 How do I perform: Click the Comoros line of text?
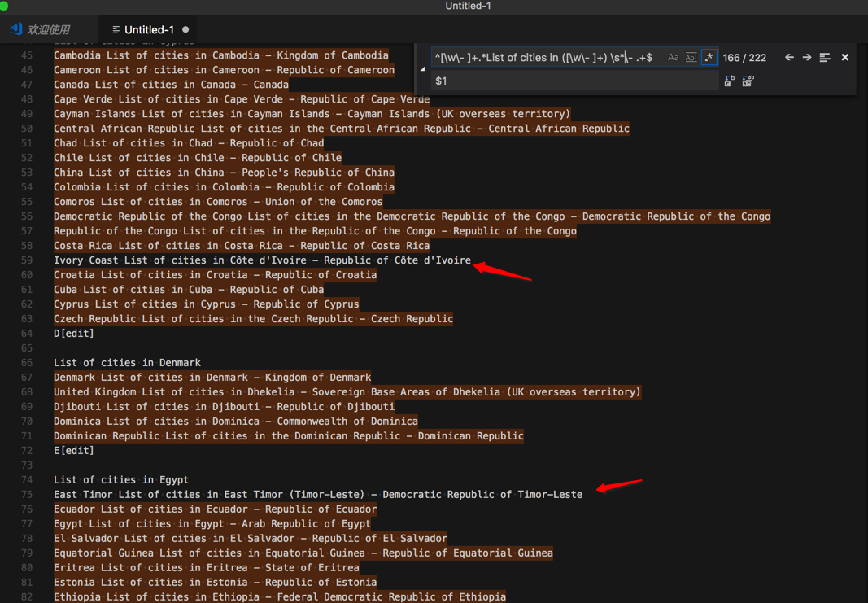pyautogui.click(x=218, y=202)
